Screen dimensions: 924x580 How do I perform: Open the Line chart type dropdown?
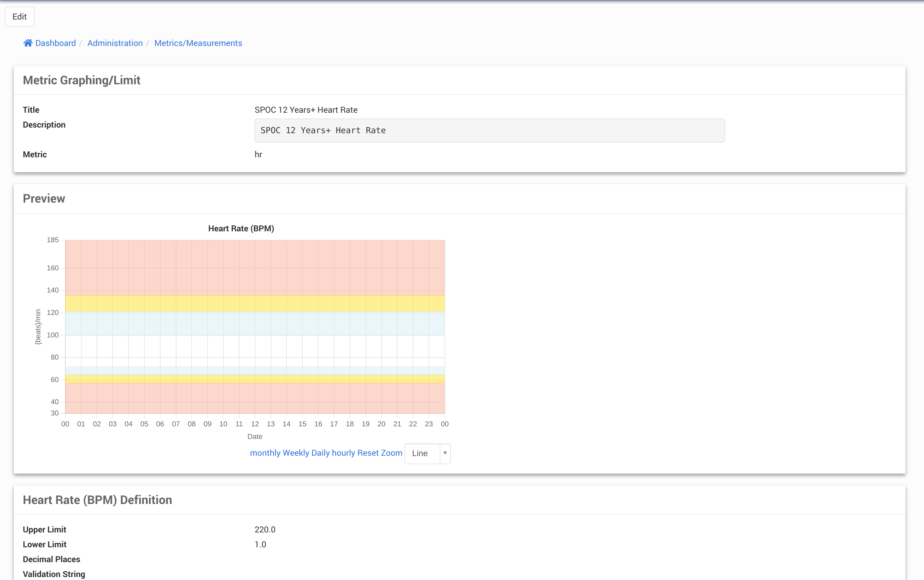point(422,453)
